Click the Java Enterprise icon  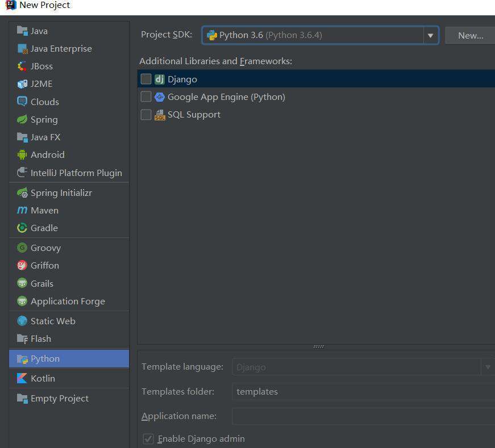pos(22,49)
